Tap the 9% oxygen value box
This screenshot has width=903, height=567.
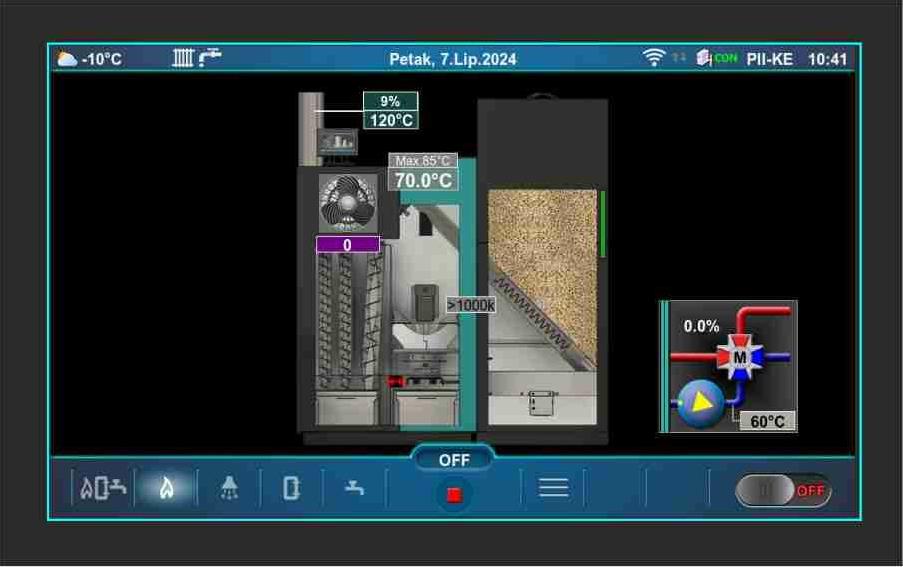tap(390, 101)
